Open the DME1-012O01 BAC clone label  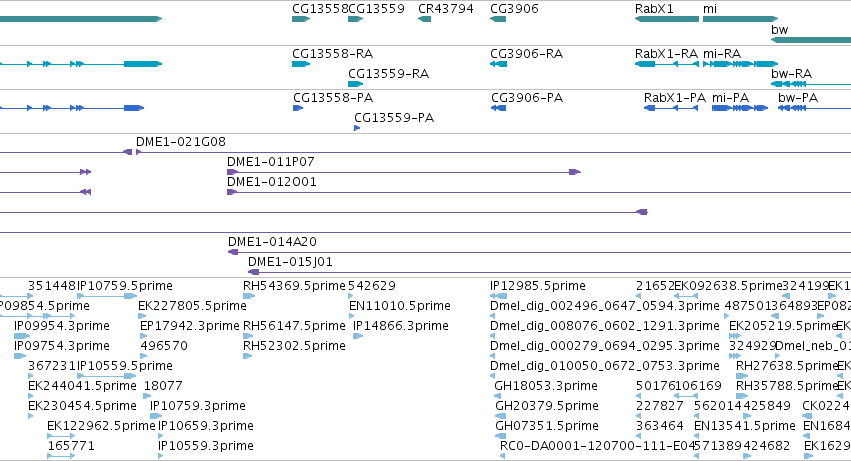271,182
